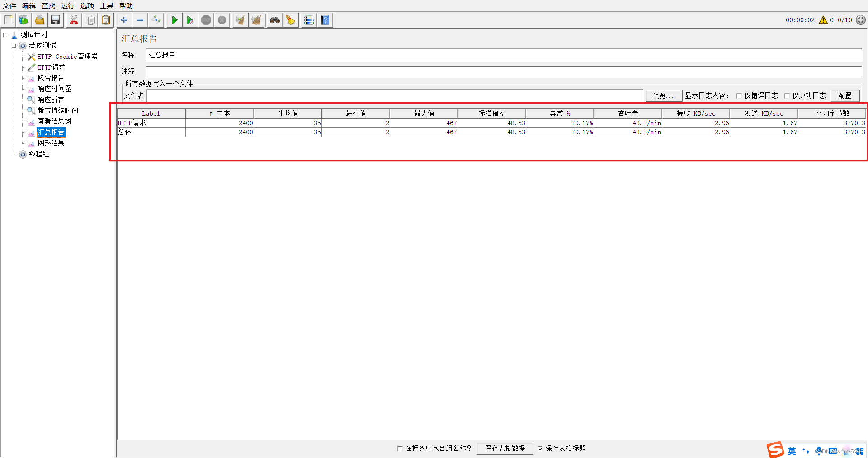Select 汇总报告 in the tree
The width and height of the screenshot is (868, 458).
click(x=51, y=132)
